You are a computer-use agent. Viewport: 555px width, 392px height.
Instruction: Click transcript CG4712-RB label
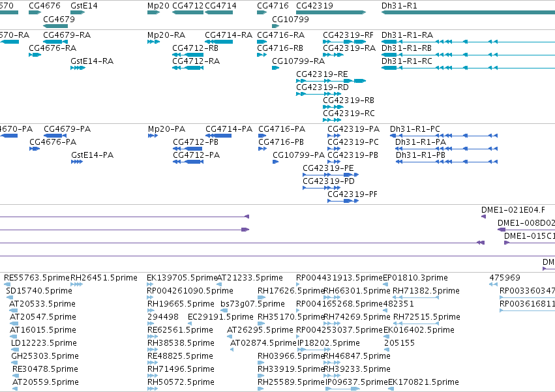pyautogui.click(x=196, y=48)
